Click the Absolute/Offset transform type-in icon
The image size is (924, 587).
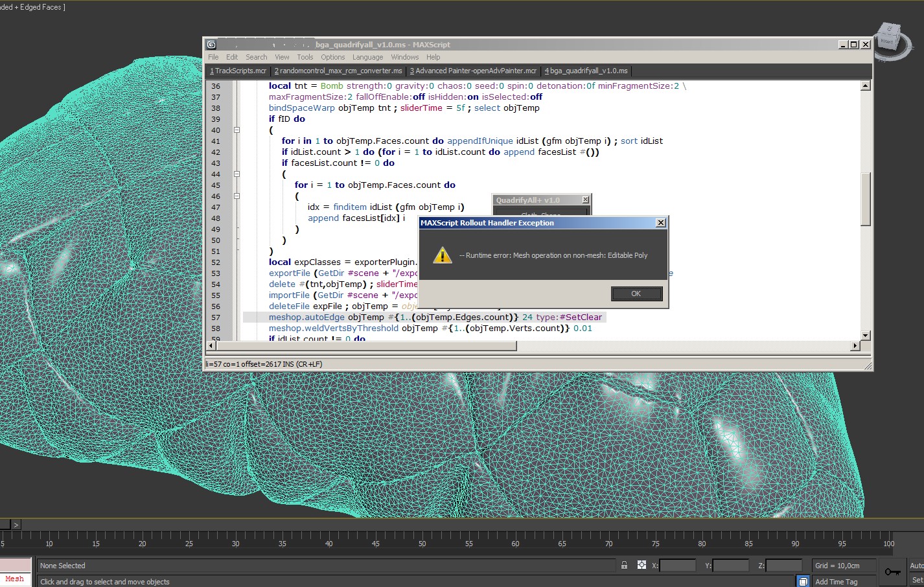coord(641,565)
